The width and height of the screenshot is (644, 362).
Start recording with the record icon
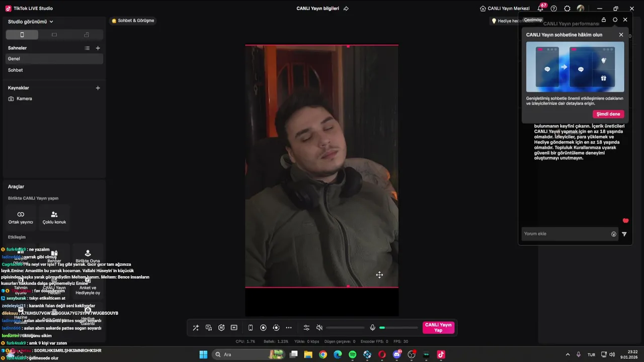(263, 328)
